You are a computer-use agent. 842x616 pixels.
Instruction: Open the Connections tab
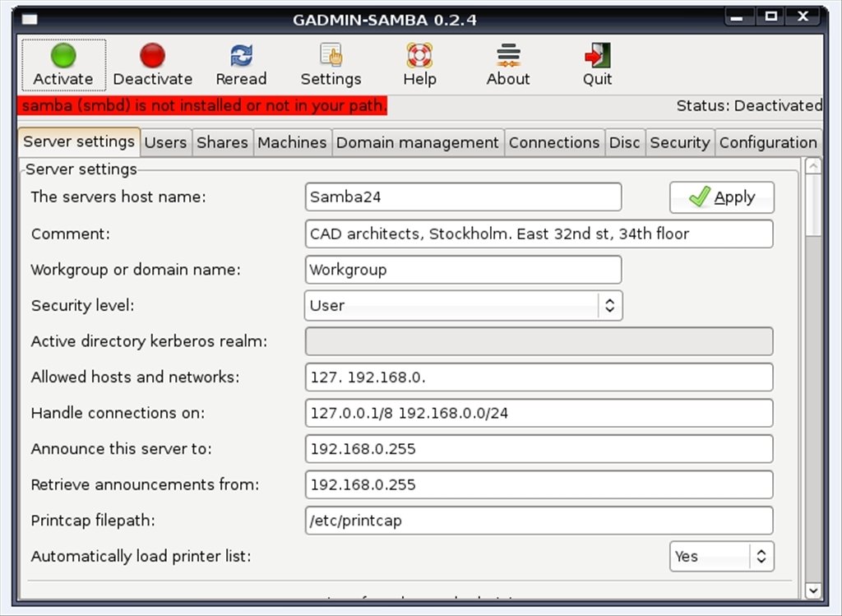coord(554,143)
